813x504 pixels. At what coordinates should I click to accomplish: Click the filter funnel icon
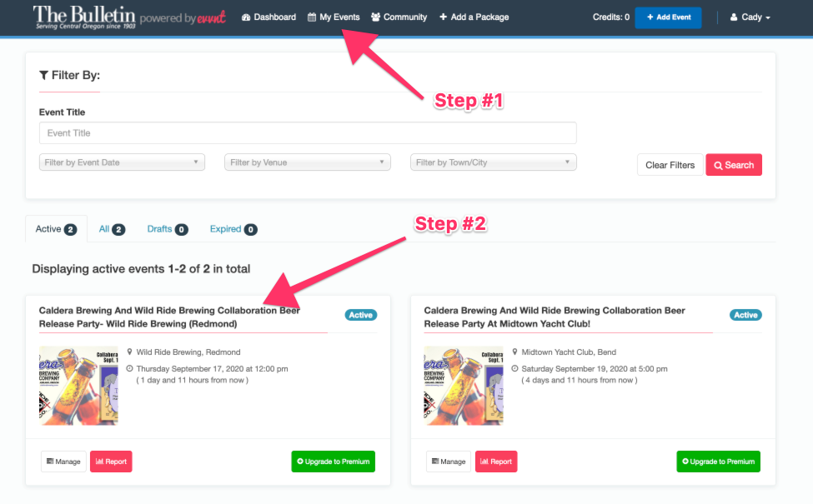pos(43,75)
